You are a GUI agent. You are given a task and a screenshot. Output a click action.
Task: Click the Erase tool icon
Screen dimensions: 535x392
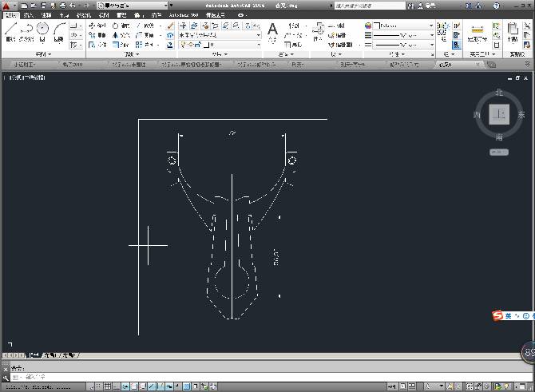point(170,26)
